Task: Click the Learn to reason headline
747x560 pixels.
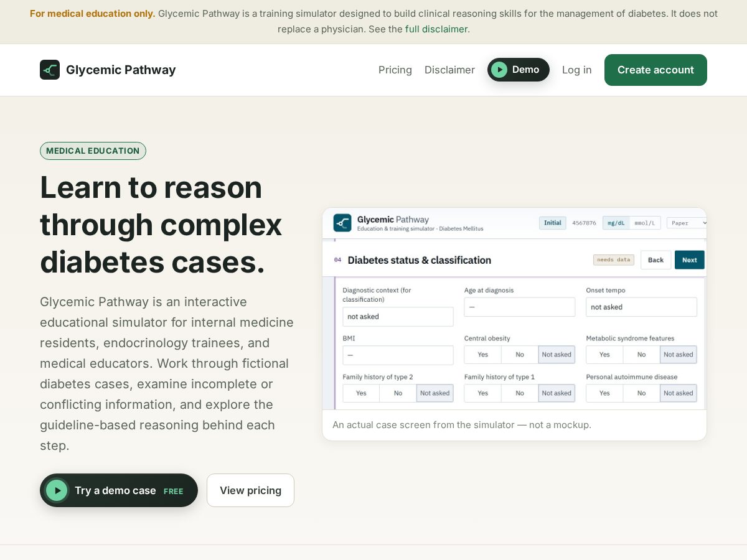Action: tap(161, 224)
